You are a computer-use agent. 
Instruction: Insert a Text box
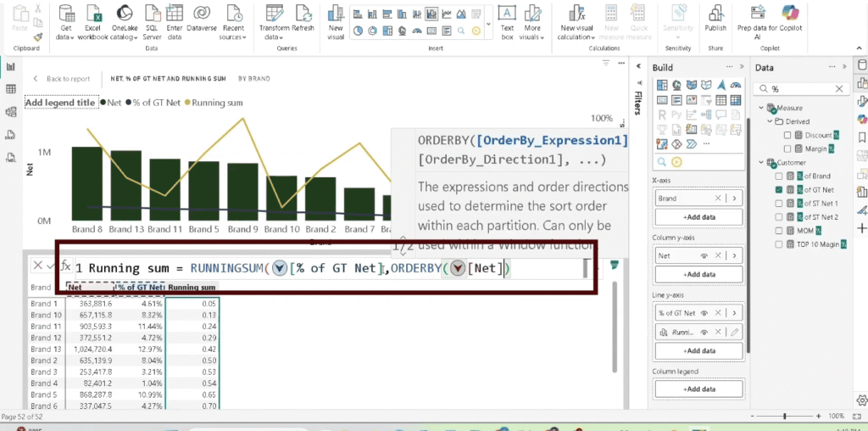pyautogui.click(x=507, y=22)
